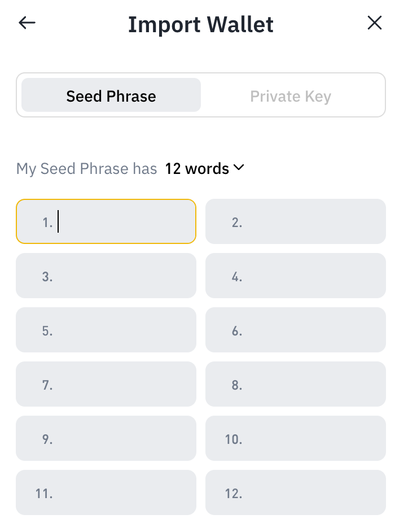Click seed word field 5
This screenshot has width=395, height=532.
[106, 330]
